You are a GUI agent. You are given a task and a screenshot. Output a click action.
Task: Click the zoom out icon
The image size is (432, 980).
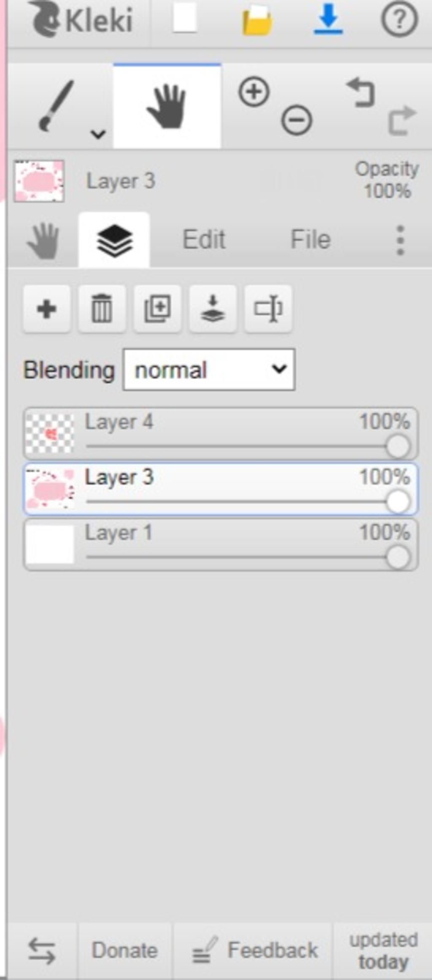tap(297, 120)
